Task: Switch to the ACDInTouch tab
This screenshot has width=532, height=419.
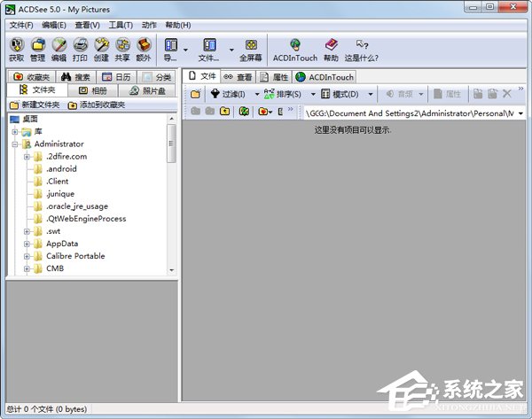Action: tap(325, 77)
